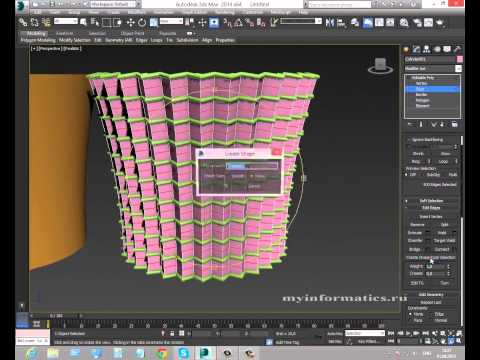This screenshot has height=360, width=480.
Task: Click the Select and Link icon
Action: [x=23, y=22]
